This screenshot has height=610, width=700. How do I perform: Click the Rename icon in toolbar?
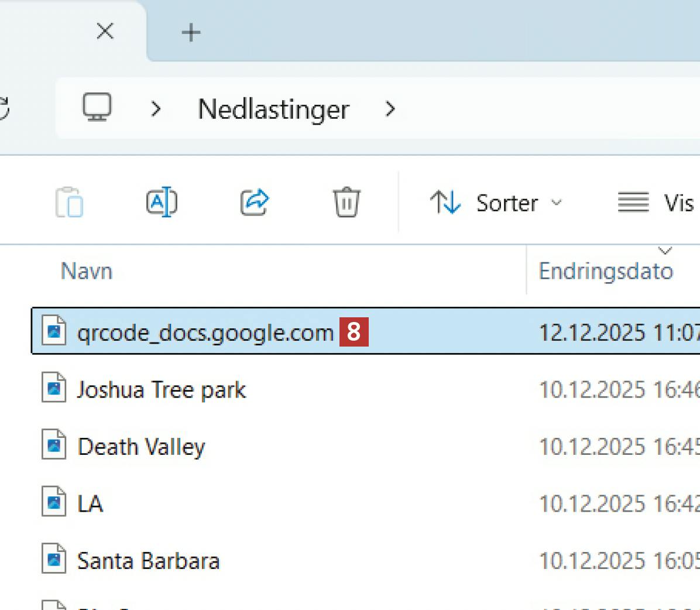tap(161, 203)
